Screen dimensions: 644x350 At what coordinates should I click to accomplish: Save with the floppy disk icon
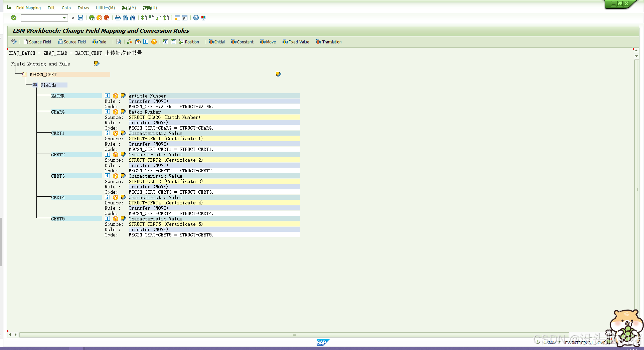pos(80,18)
